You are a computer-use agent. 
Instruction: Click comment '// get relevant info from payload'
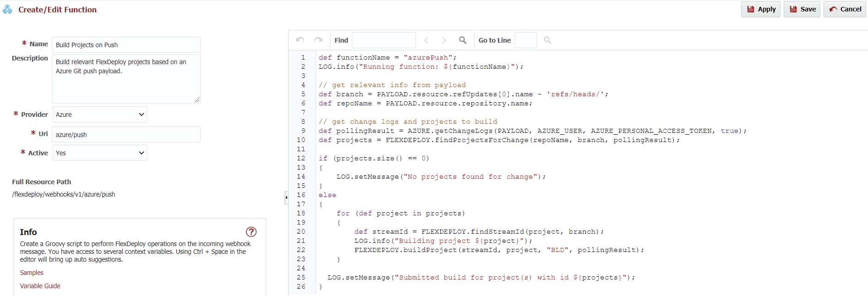click(392, 85)
